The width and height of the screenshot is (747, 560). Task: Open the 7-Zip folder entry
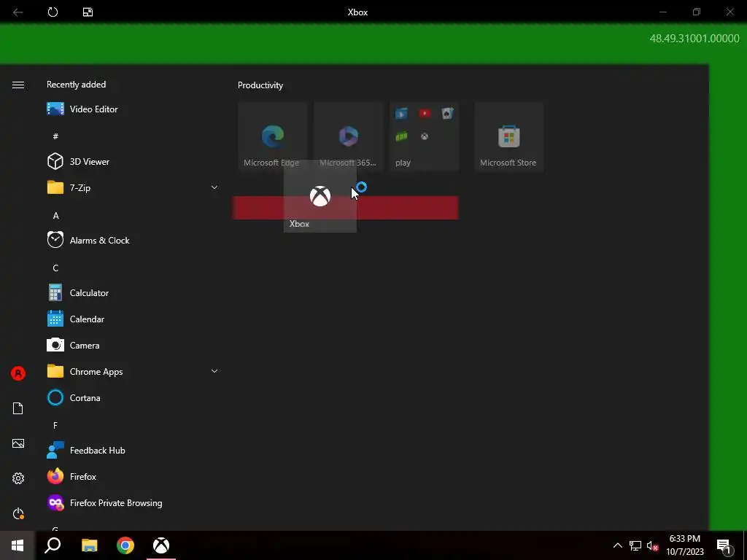[133, 187]
